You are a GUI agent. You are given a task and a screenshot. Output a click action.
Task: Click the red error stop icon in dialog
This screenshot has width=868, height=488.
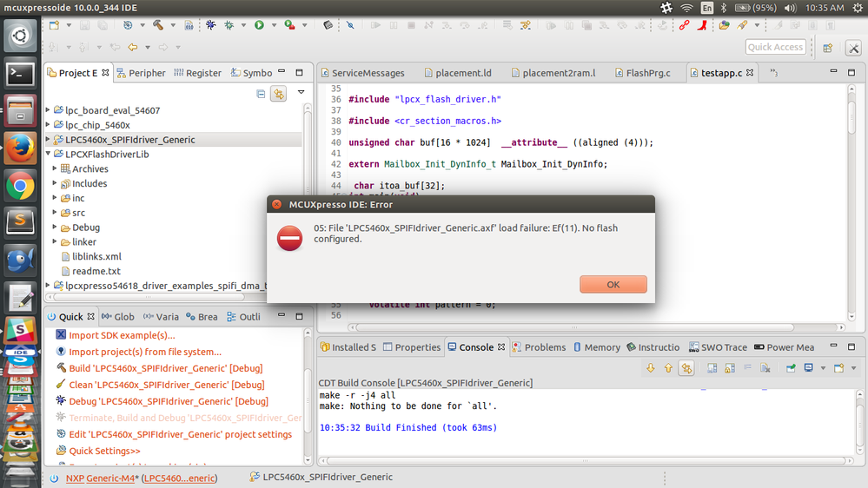tap(289, 239)
